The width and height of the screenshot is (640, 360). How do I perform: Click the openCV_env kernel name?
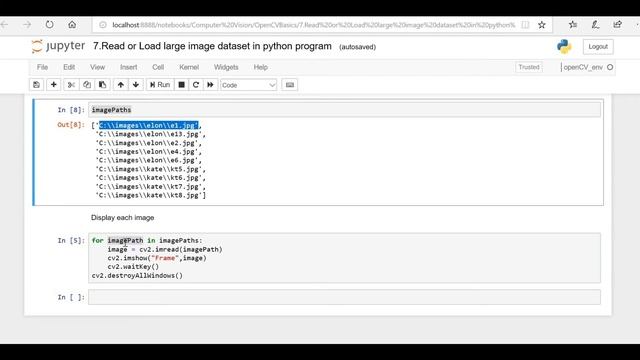click(x=583, y=67)
